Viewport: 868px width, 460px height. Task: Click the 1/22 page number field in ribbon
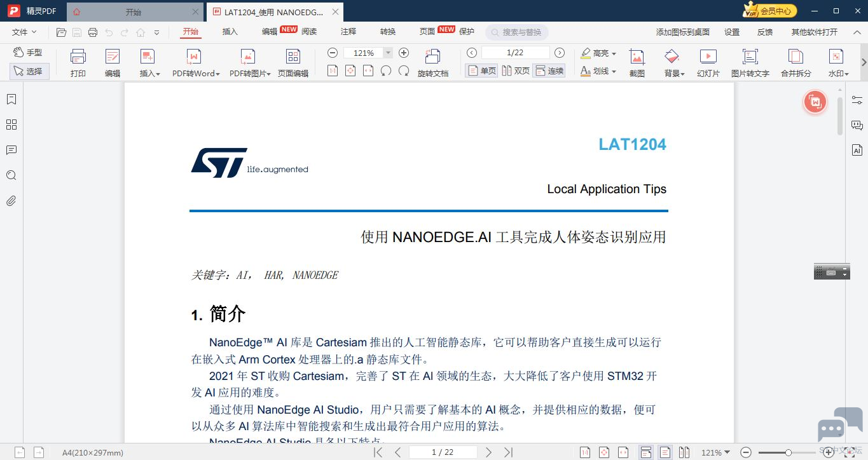pyautogui.click(x=515, y=53)
